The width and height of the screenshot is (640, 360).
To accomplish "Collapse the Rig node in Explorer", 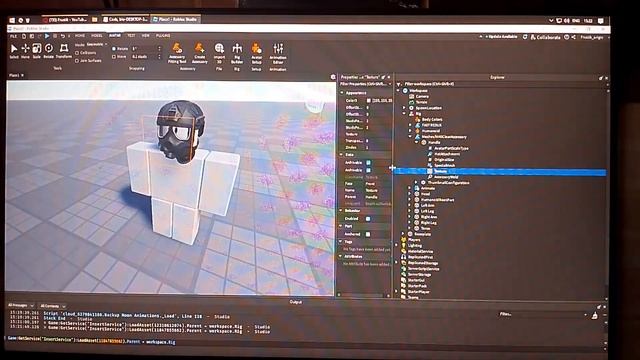I will point(404,114).
